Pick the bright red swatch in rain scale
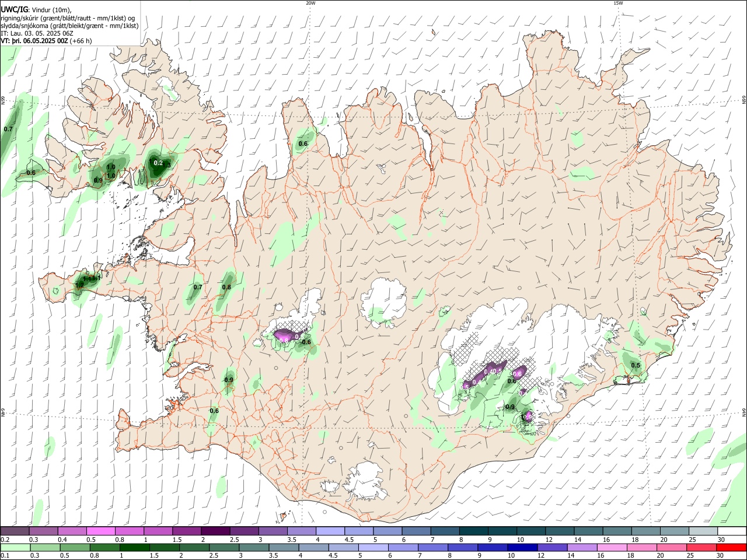Screen dimensions: 747x560 pos(732,548)
